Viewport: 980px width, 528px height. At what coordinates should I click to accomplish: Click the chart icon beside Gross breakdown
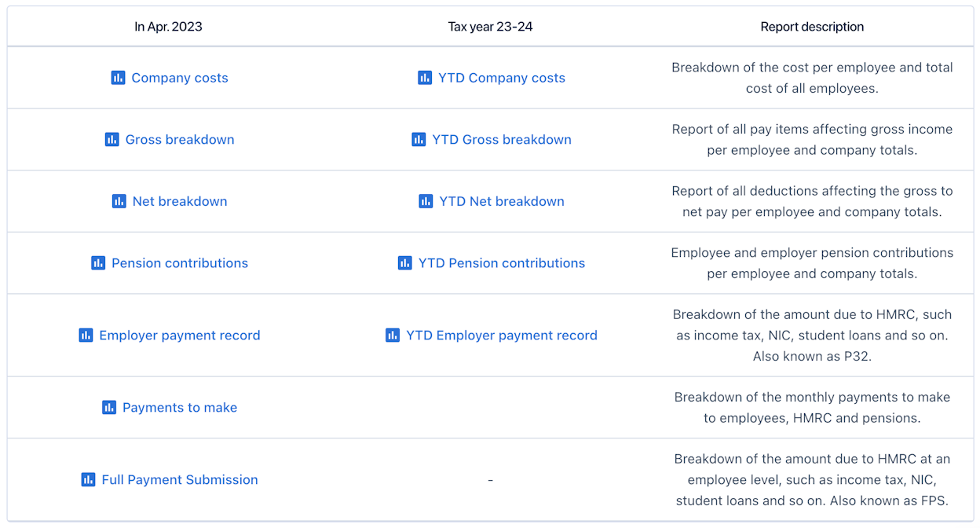(112, 139)
